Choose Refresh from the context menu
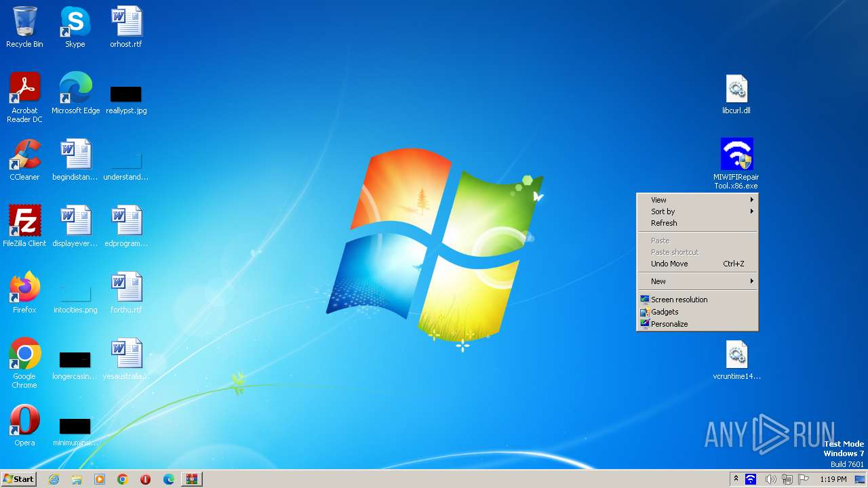868x488 pixels. pyautogui.click(x=697, y=223)
